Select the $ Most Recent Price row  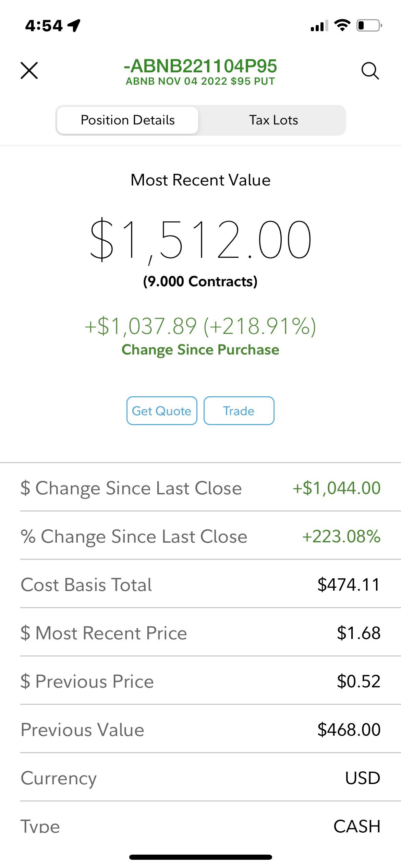tap(200, 633)
